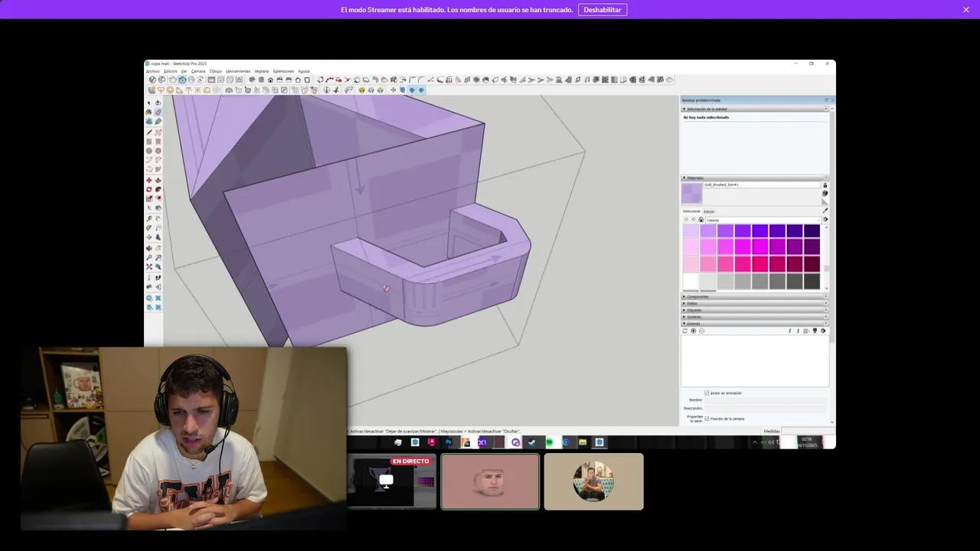980x551 pixels.
Task: Click the current material preview thumbnail
Action: tap(692, 194)
